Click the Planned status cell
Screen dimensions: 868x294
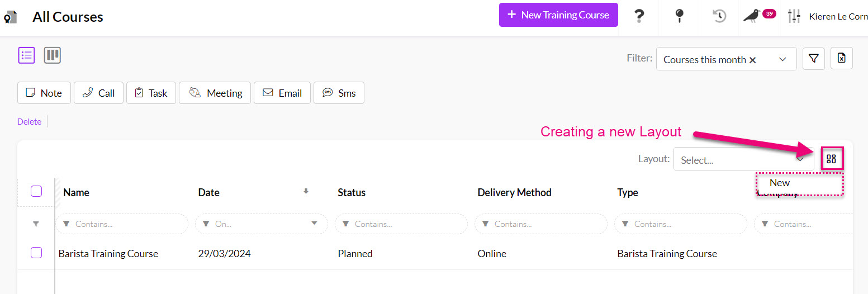pos(355,253)
